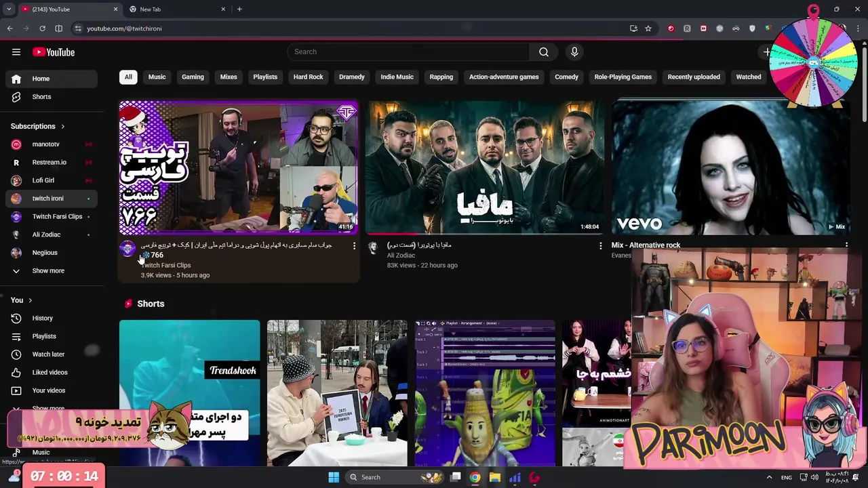Open Shorts from sidebar
This screenshot has height=488, width=868.
point(52,97)
